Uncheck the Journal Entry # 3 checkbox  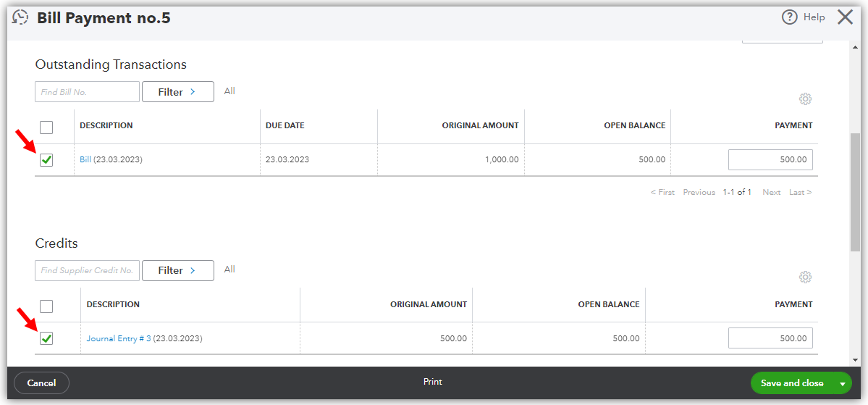46,338
